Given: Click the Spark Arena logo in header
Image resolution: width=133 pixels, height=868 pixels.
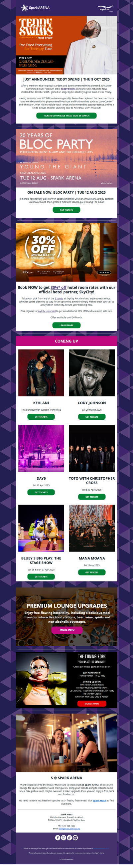Looking at the screenshot, I should tap(35, 8).
